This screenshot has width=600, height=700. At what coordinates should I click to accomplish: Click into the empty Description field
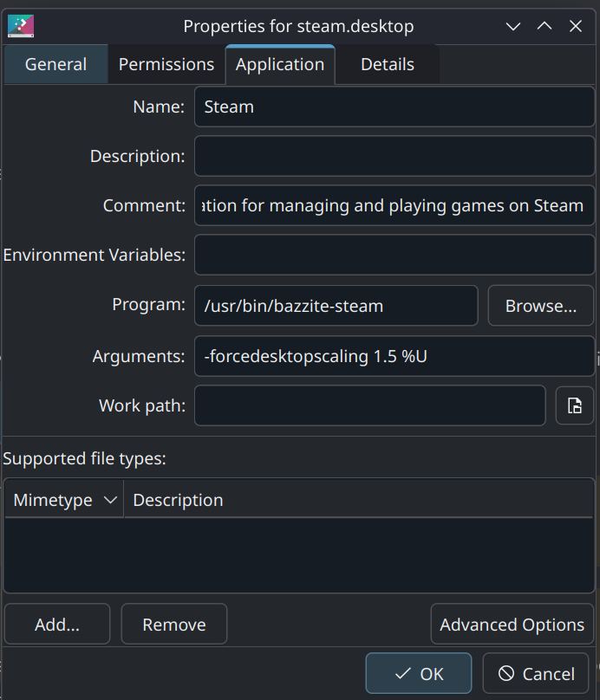(395, 157)
